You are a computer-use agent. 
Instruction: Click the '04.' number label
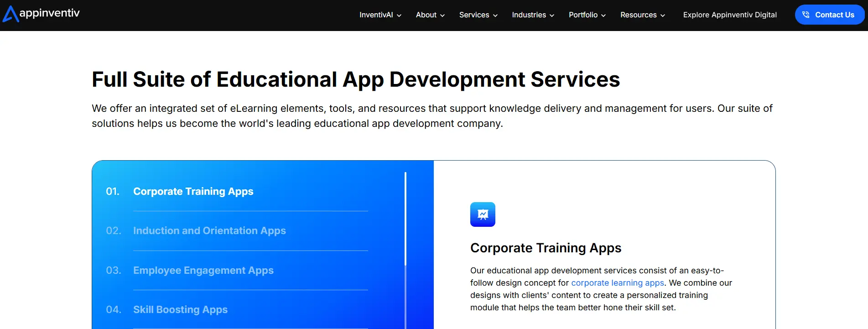pyautogui.click(x=114, y=310)
